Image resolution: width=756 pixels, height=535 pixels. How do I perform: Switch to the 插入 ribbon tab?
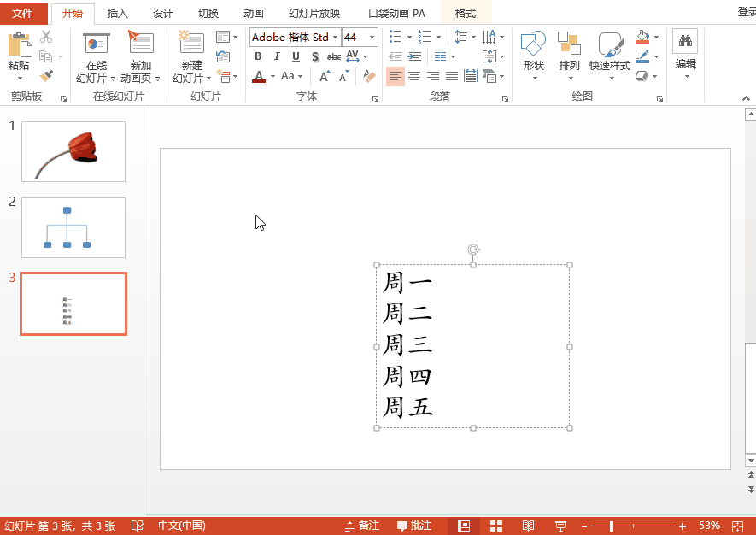pos(117,13)
